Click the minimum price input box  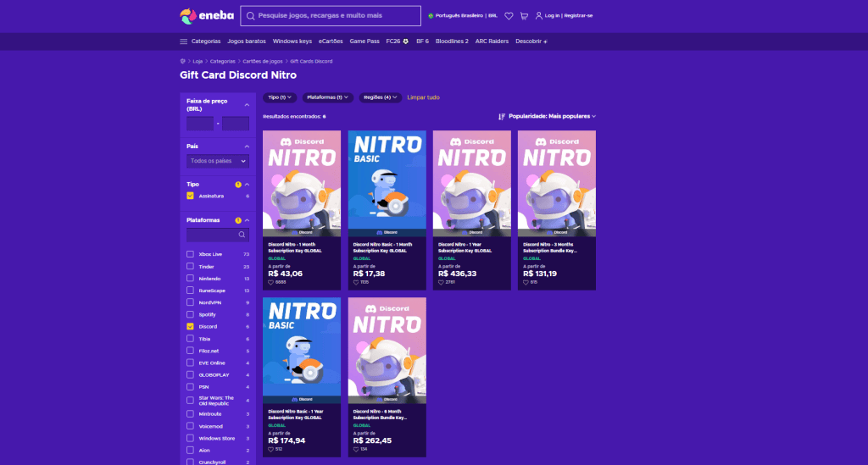pos(200,124)
